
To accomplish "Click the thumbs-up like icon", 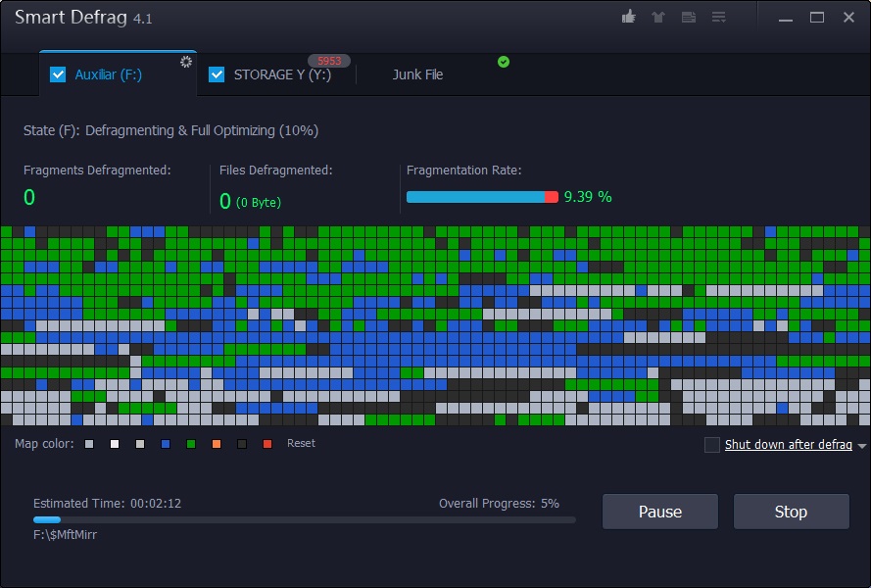I will point(629,18).
